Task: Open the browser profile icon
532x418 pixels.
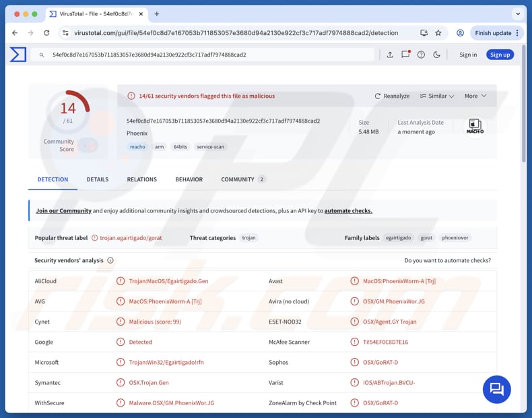Action: point(460,33)
